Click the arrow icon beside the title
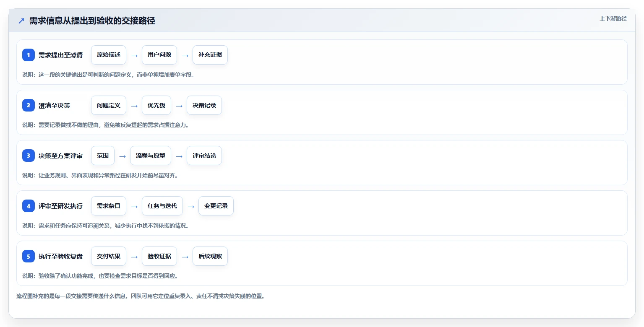 point(21,21)
